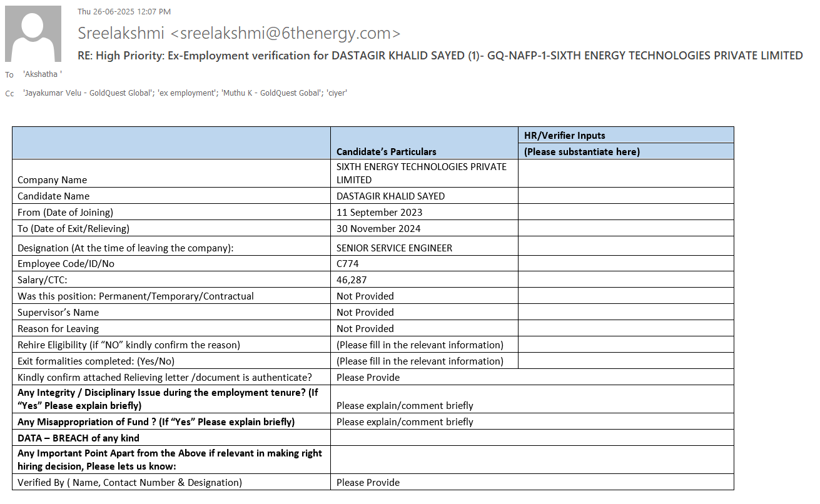Click the 'Designation (At the time of leaving)' label
820x504 pixels.
(126, 248)
